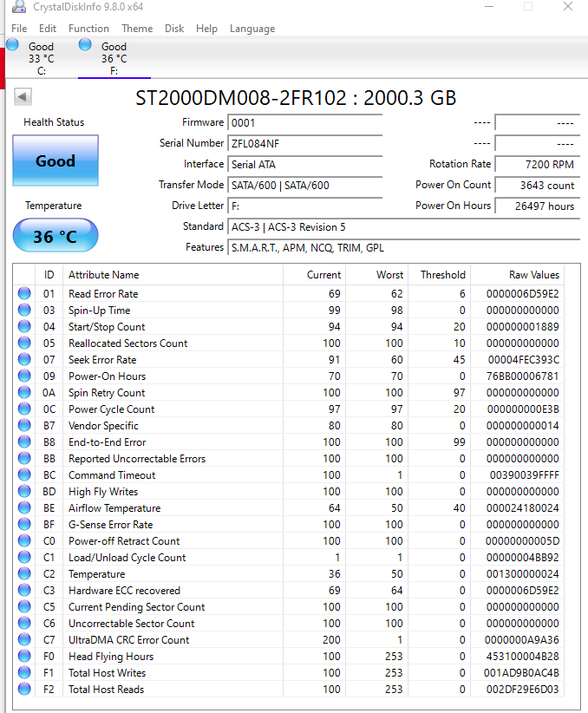Click the status orb for Power-off Retract Count
This screenshot has width=588, height=713.
24,540
